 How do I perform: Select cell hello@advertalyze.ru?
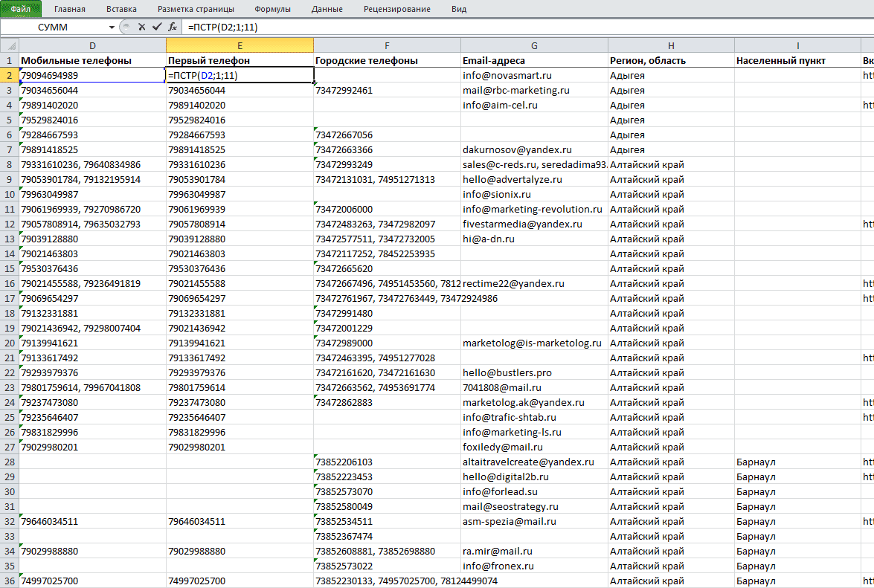pos(534,179)
